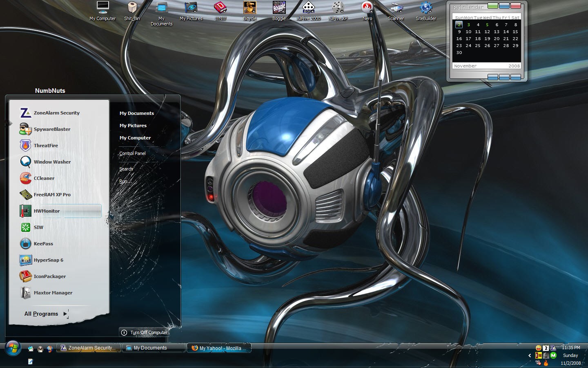The width and height of the screenshot is (588, 368).
Task: Click the AllFive 2000 desktop icon
Action: (308, 11)
